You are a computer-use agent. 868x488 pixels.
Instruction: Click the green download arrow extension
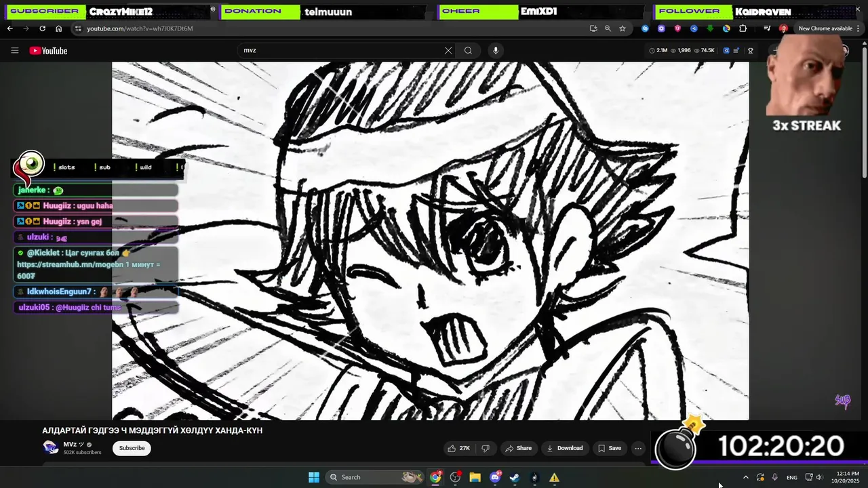710,28
